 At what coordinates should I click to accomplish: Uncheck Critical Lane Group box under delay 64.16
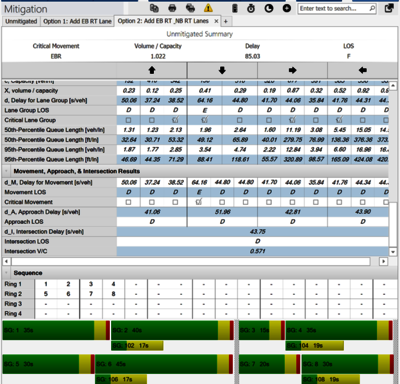tap(204, 120)
